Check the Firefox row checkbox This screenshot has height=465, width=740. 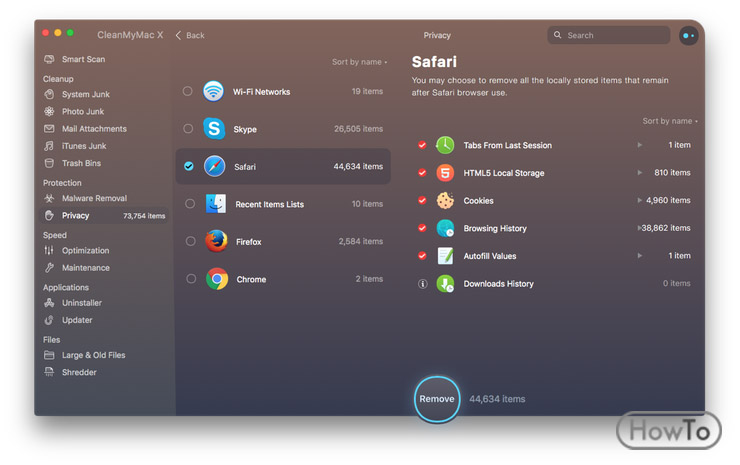coord(190,241)
